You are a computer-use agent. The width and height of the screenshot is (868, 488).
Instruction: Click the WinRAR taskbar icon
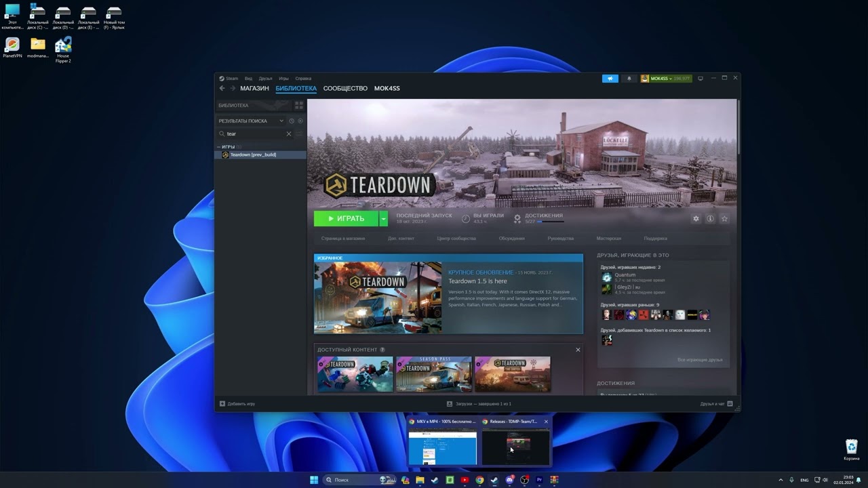pyautogui.click(x=554, y=480)
